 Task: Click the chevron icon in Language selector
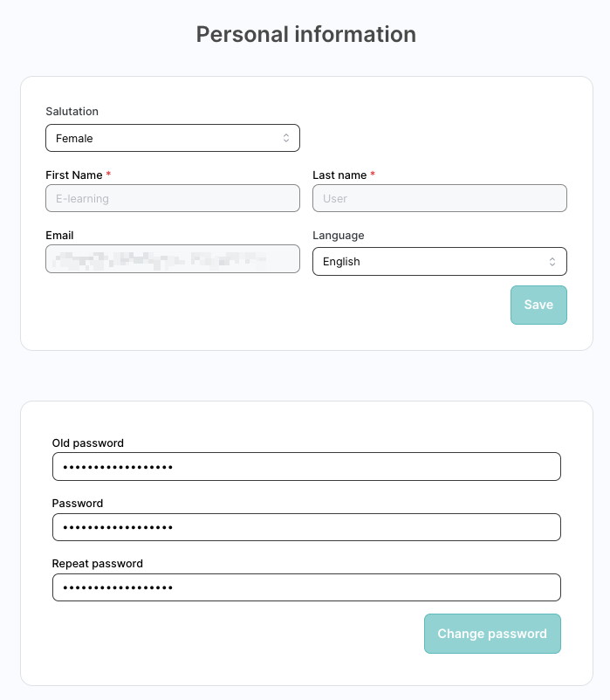pos(552,261)
